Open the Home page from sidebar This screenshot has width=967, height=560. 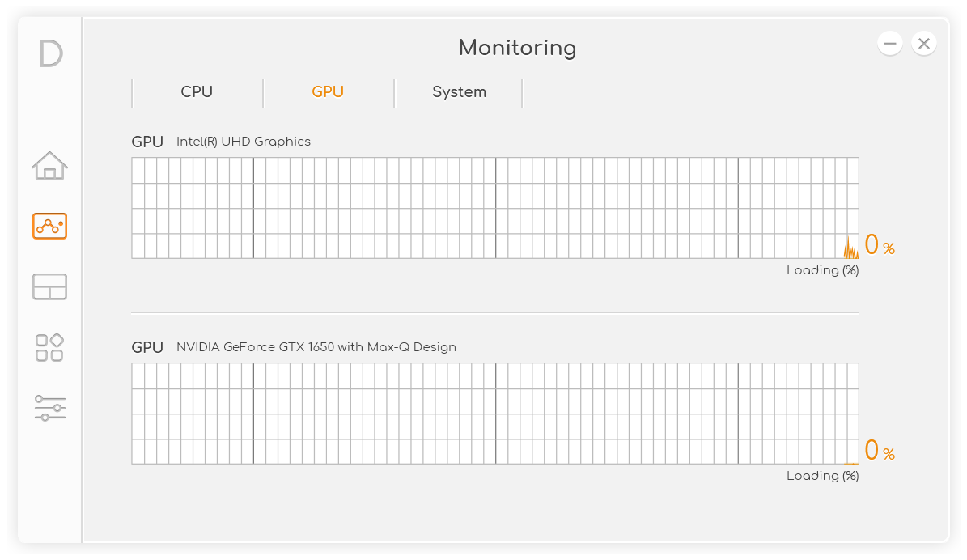tap(49, 166)
